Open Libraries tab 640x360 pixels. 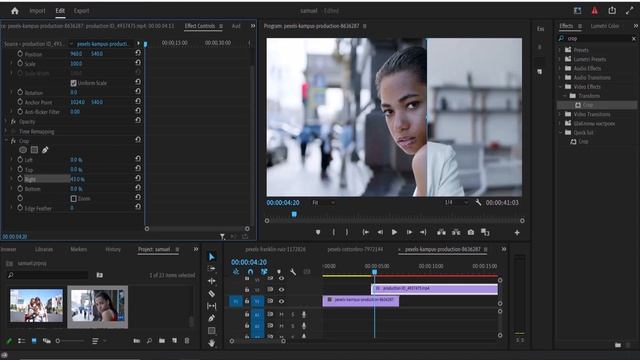click(44, 249)
